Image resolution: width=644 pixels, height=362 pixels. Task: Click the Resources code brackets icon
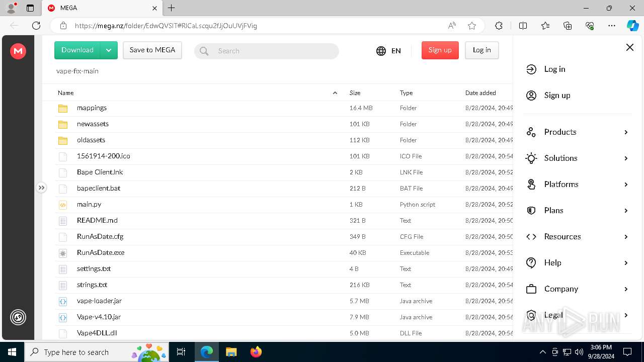click(531, 237)
